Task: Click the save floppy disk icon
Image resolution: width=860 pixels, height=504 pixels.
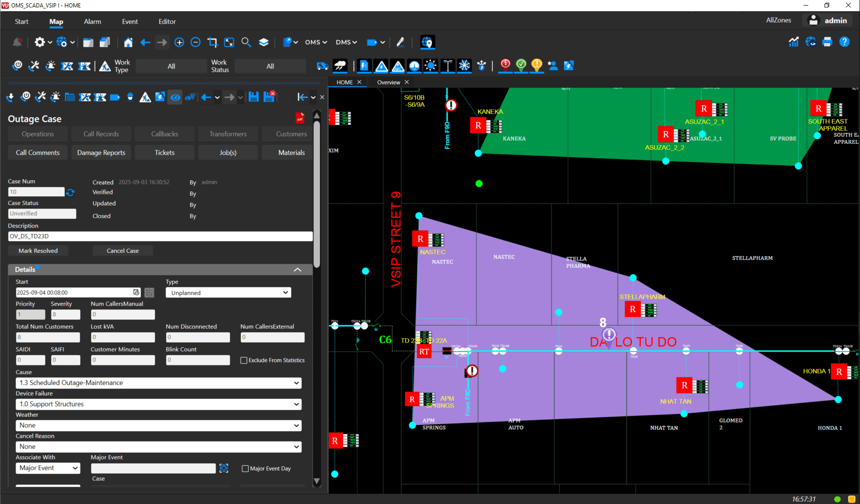Action: point(253,97)
